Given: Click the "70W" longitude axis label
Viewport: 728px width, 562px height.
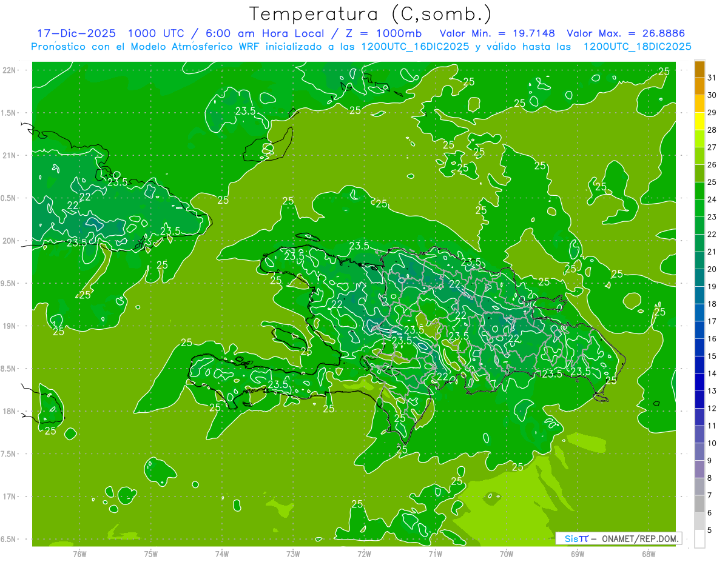Looking at the screenshot, I should 507,554.
